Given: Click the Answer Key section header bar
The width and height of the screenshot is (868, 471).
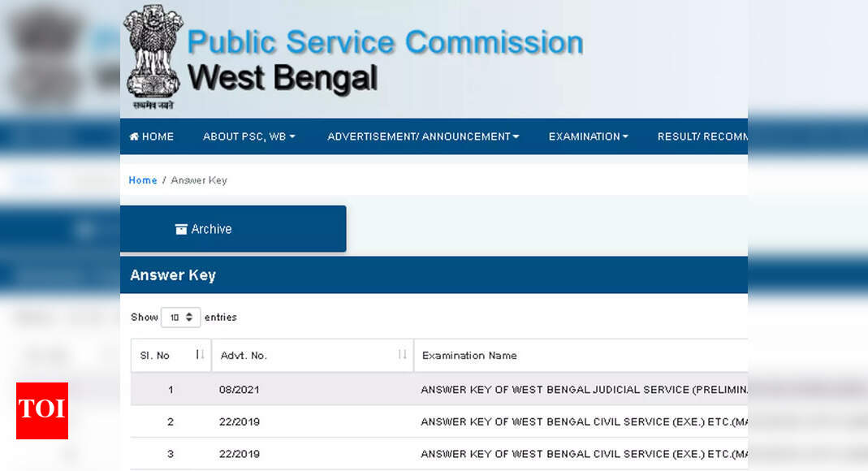Looking at the screenshot, I should pyautogui.click(x=434, y=275).
